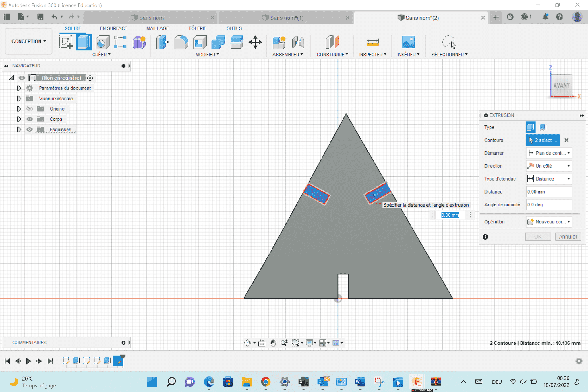This screenshot has width=588, height=392.
Task: Click the Pan hand icon
Action: click(x=273, y=343)
